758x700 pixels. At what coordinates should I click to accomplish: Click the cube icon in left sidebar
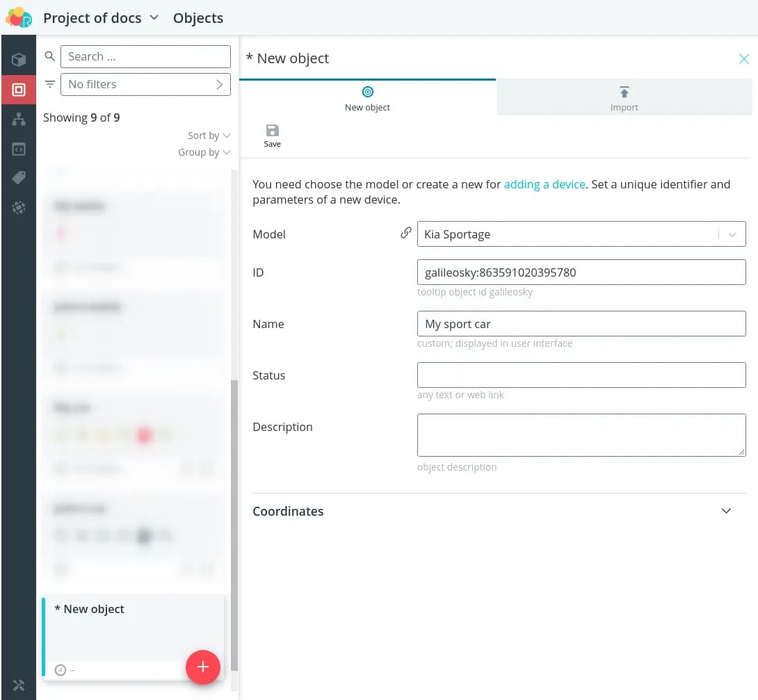[19, 60]
